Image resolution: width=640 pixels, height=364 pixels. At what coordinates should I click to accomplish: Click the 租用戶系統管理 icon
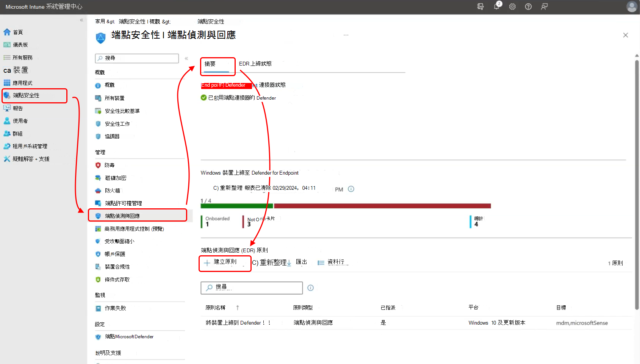click(x=7, y=146)
